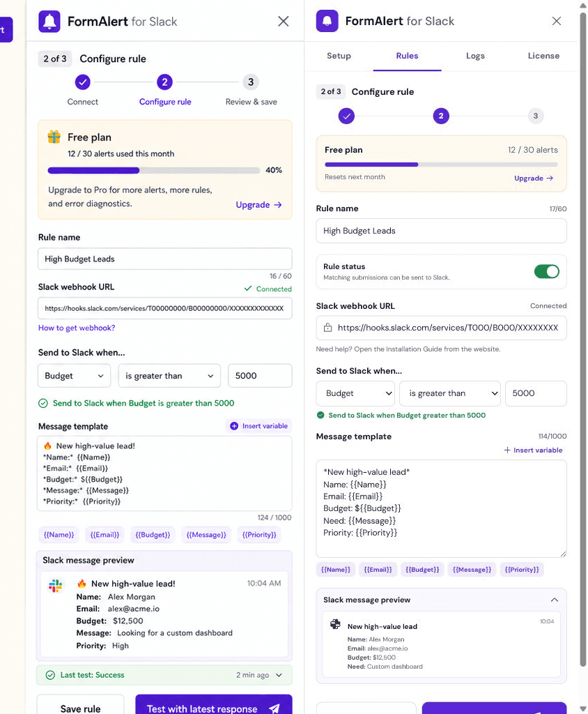Screen dimensions: 588x714
Task: Click the 40% alerts usage bar in left panel
Action: [154, 170]
